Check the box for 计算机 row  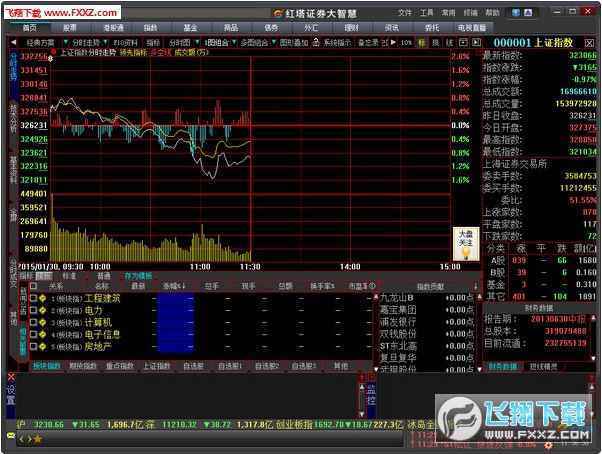[x=33, y=322]
